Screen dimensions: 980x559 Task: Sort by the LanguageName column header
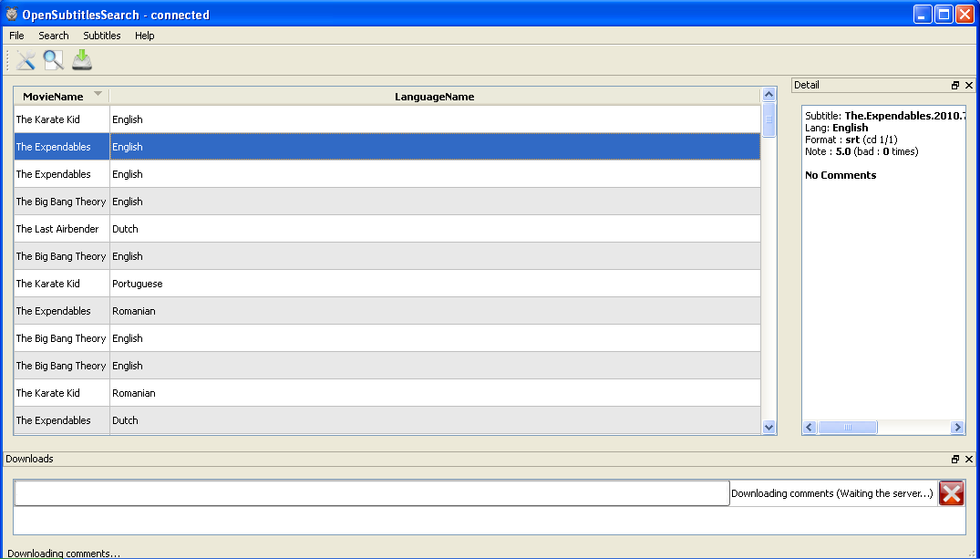click(434, 97)
